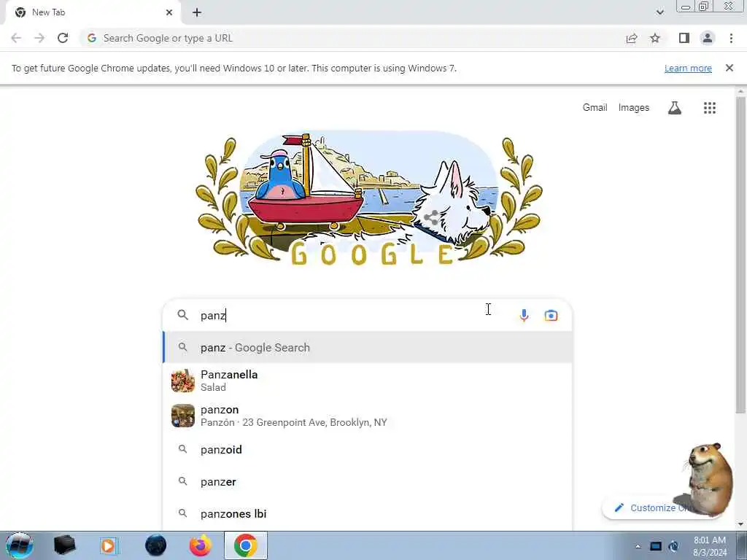Screen dimensions: 747x560
Task: Click the share icon on the Google Doodle
Action: pos(432,218)
